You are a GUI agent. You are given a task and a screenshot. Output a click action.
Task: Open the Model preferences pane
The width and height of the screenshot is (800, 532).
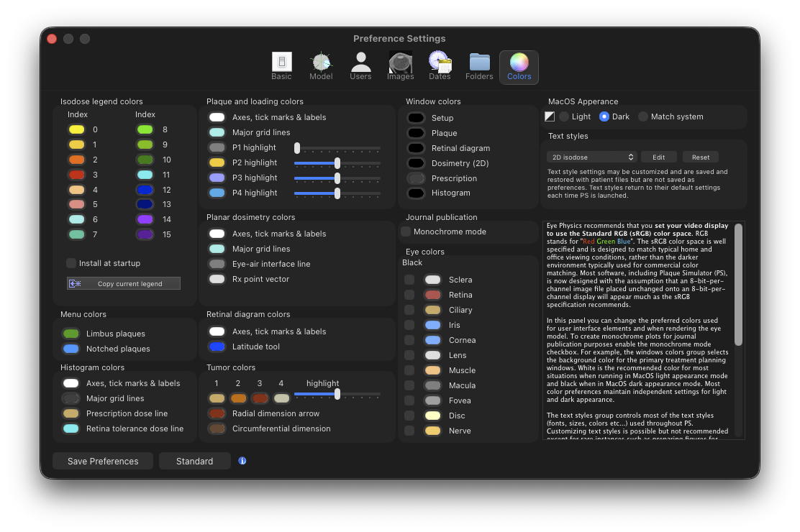pos(321,66)
